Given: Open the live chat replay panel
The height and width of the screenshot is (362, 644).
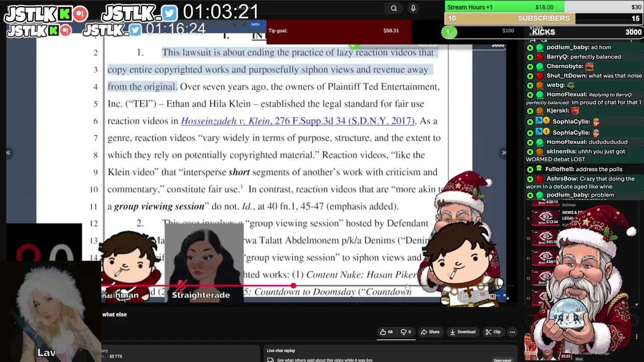Looking at the screenshot, I should [502, 360].
